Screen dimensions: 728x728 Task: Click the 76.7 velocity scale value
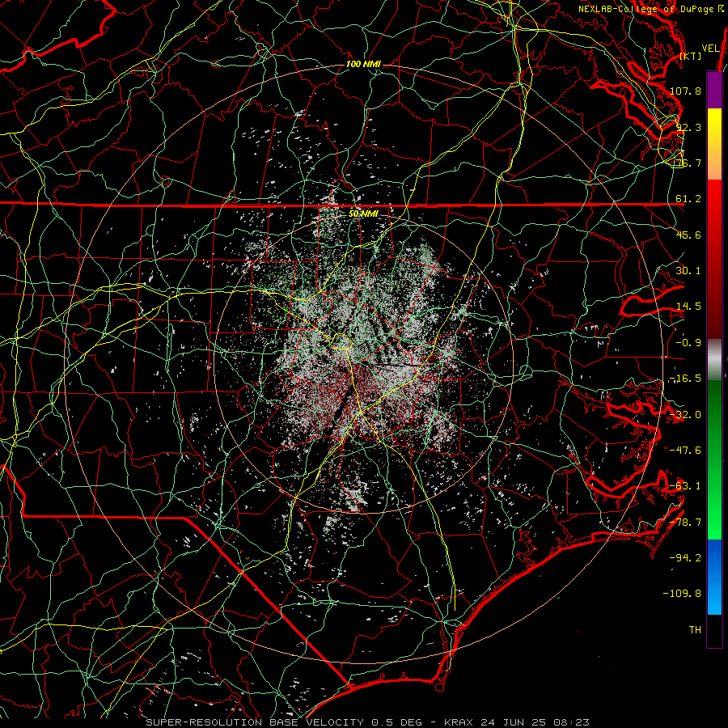coord(688,163)
